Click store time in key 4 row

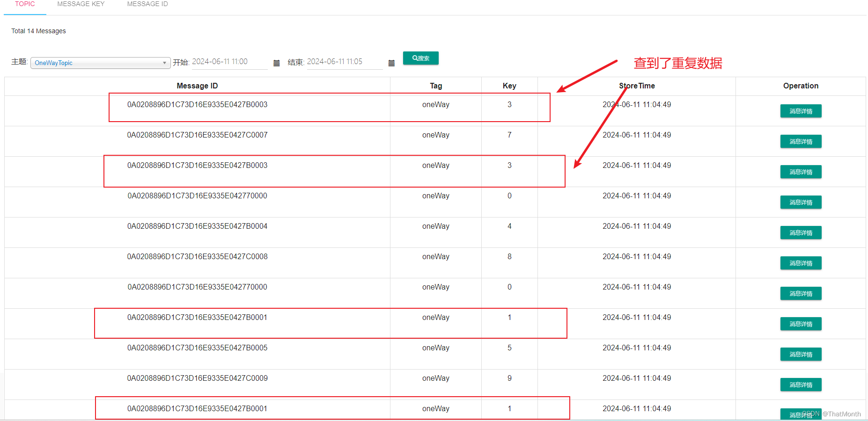click(637, 226)
